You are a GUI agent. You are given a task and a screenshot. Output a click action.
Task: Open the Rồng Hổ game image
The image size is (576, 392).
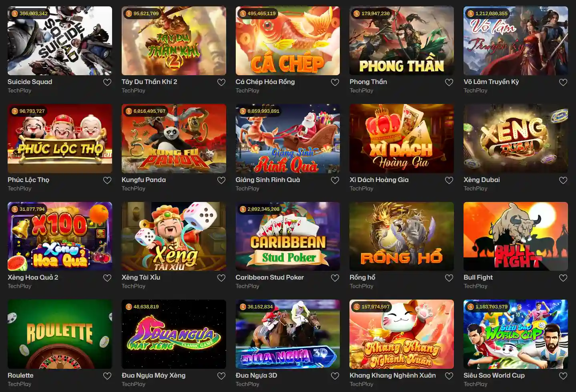[x=401, y=236]
